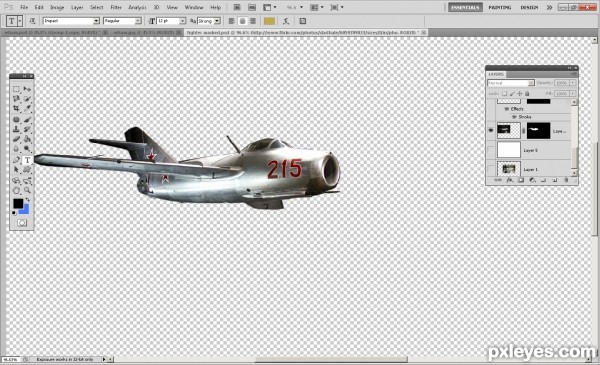Open the font style dropdown

tap(138, 21)
